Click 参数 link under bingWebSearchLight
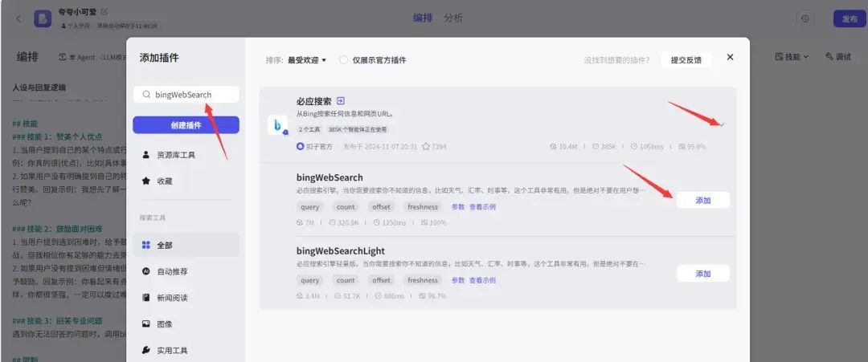This screenshot has width=868, height=362. (x=458, y=280)
